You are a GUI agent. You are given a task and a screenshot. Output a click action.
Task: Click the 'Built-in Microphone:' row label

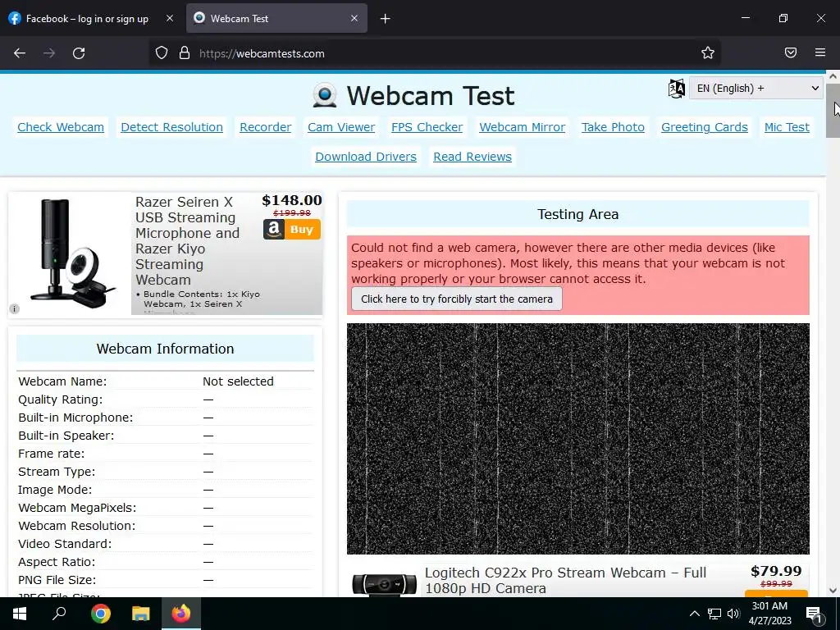(x=75, y=418)
